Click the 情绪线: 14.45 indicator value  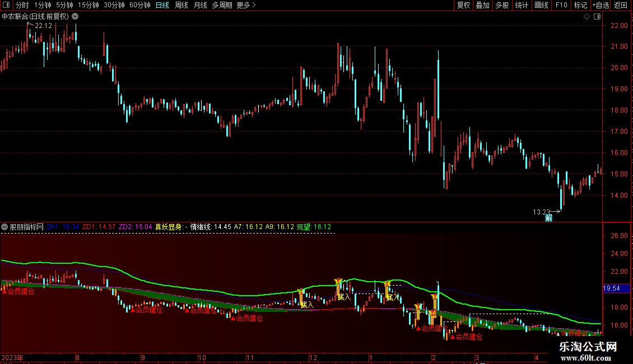click(211, 227)
